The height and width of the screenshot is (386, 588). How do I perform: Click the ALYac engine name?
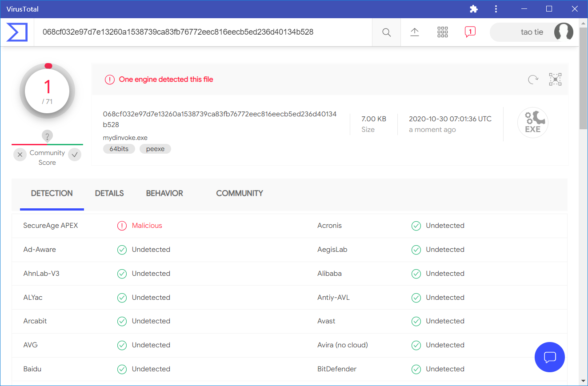(33, 298)
